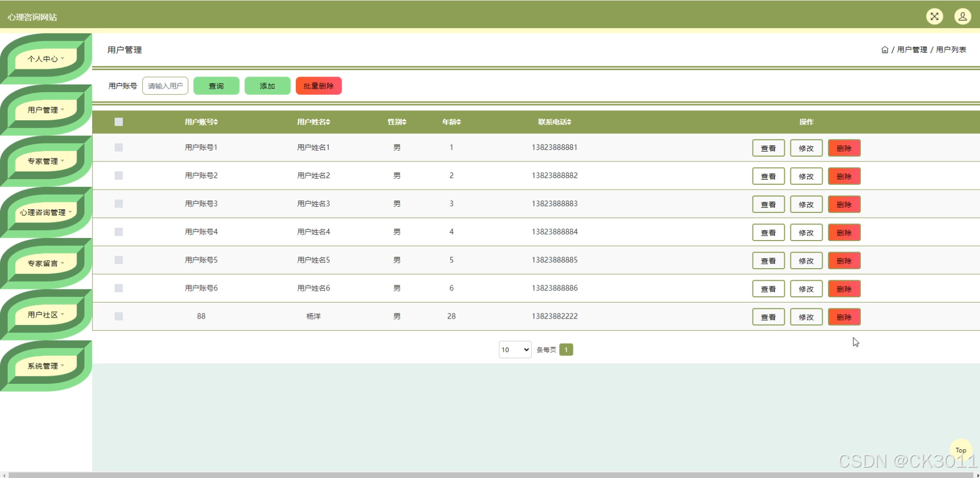980x478 pixels.
Task: Expand the 系统管理 sidebar menu
Action: pos(46,366)
